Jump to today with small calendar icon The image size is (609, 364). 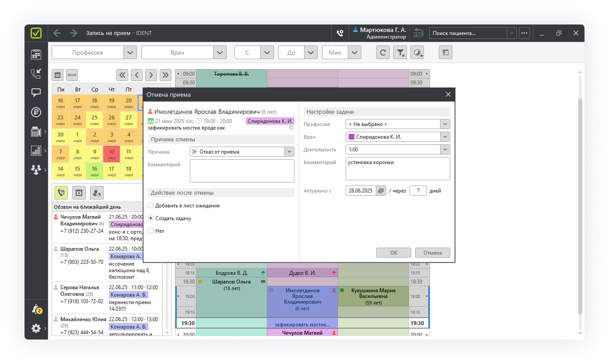pos(58,75)
